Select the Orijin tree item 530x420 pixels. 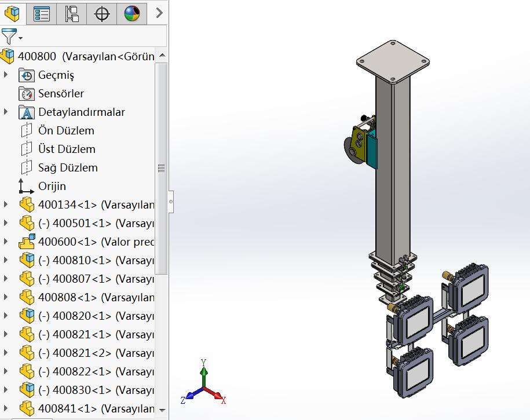(x=52, y=187)
